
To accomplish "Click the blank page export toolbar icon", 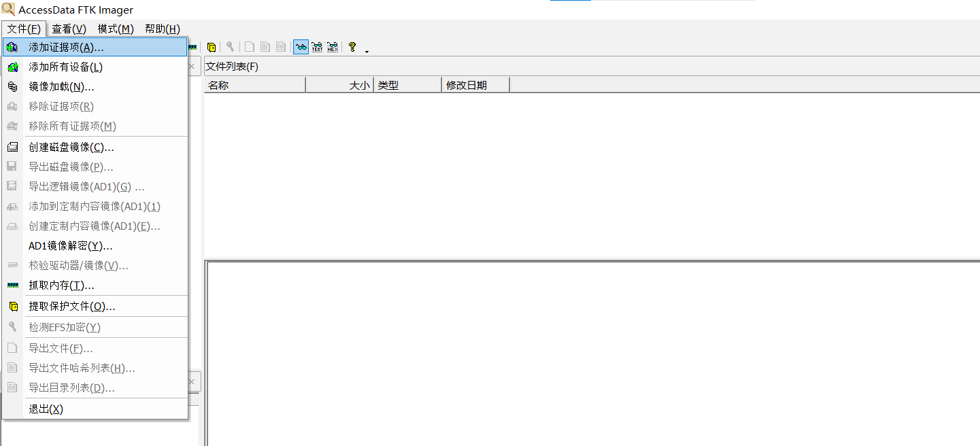I will pos(250,47).
